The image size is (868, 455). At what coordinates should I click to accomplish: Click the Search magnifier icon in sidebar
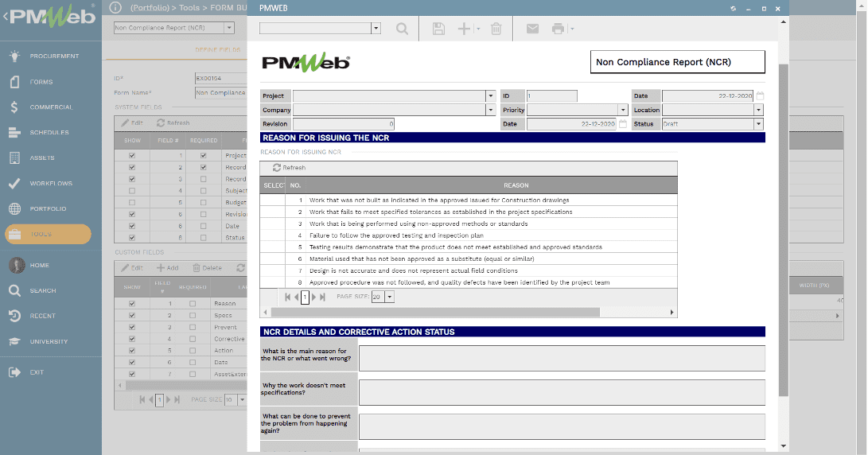tap(15, 290)
